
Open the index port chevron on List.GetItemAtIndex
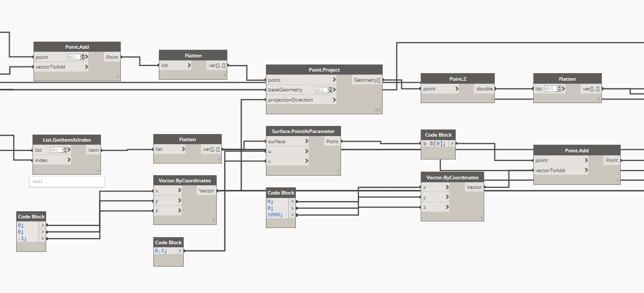[x=69, y=160]
